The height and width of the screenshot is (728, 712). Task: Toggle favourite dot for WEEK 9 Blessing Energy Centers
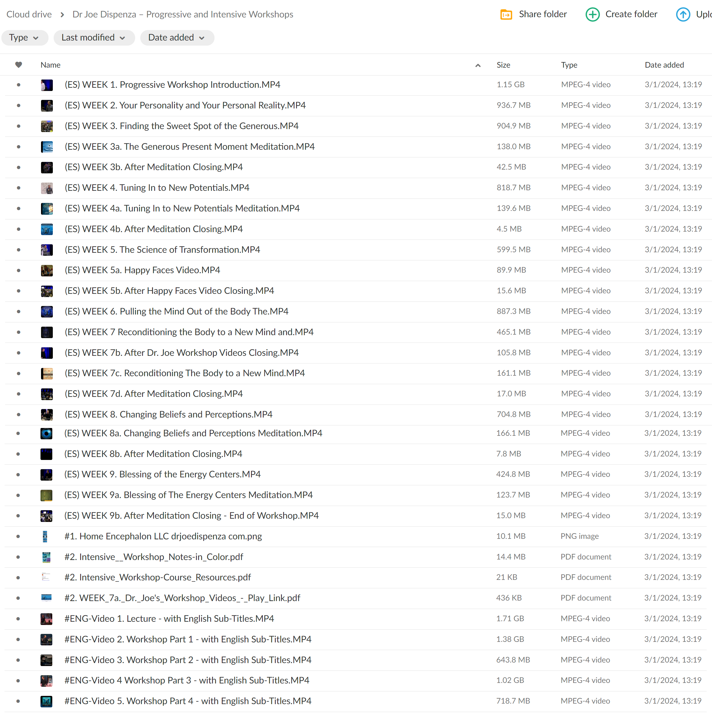(18, 474)
